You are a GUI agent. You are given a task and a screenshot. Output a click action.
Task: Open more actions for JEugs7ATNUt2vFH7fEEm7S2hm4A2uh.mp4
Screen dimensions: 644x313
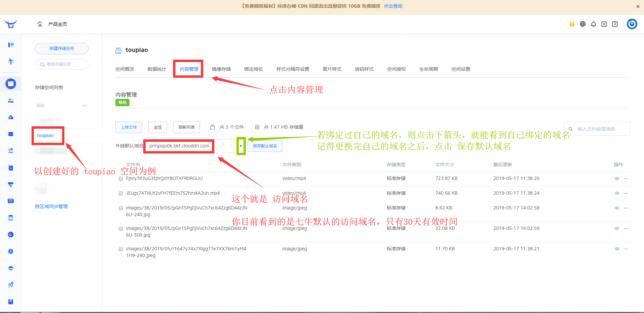(x=626, y=193)
